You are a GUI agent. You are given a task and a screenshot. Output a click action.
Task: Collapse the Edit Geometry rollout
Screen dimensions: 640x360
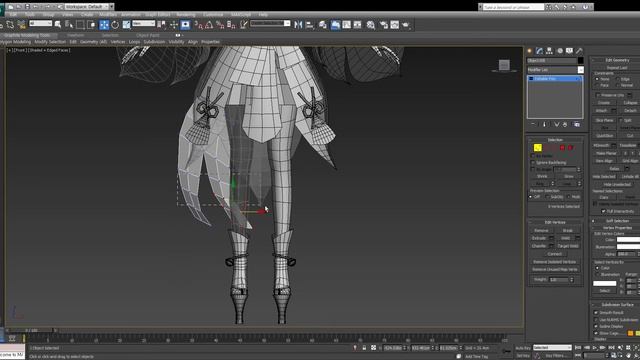pos(617,60)
